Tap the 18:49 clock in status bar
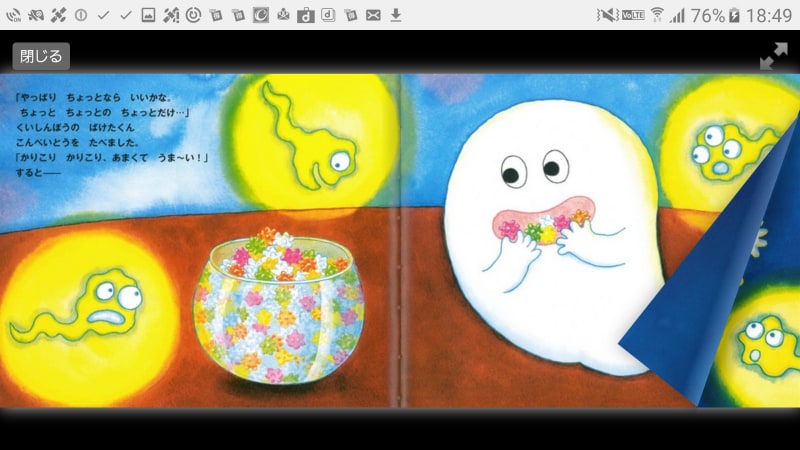This screenshot has height=450, width=800. point(769,15)
